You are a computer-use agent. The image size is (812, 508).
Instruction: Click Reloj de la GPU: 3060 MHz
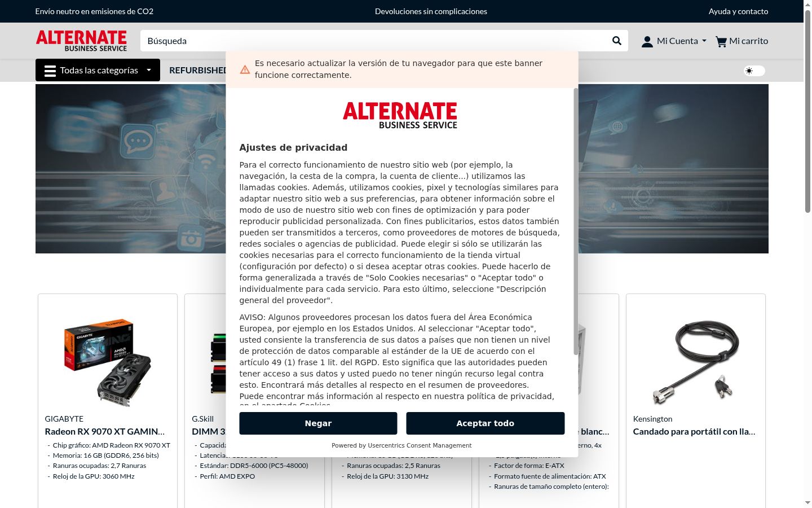click(x=94, y=476)
